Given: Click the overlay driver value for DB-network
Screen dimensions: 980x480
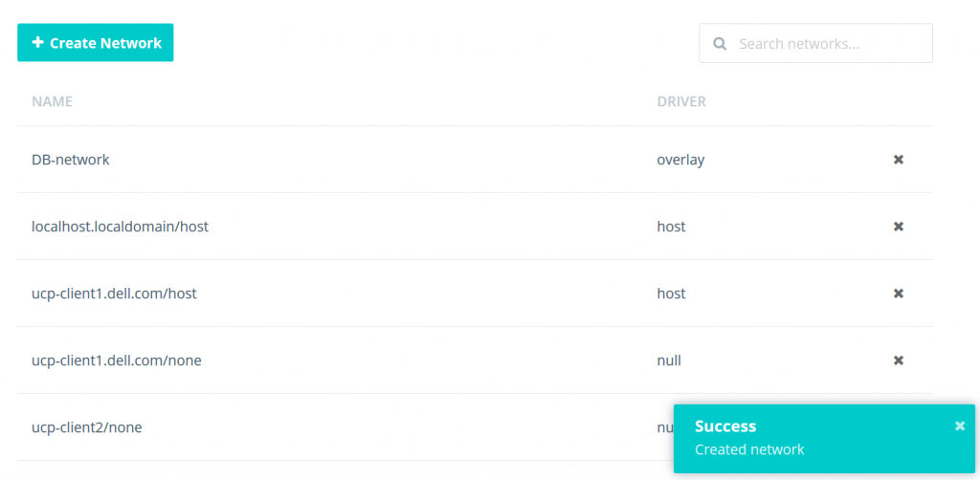Looking at the screenshot, I should click(x=680, y=160).
